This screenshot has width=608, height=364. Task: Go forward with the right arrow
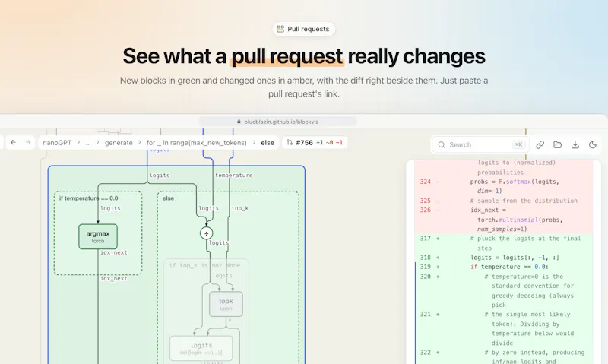click(x=28, y=142)
